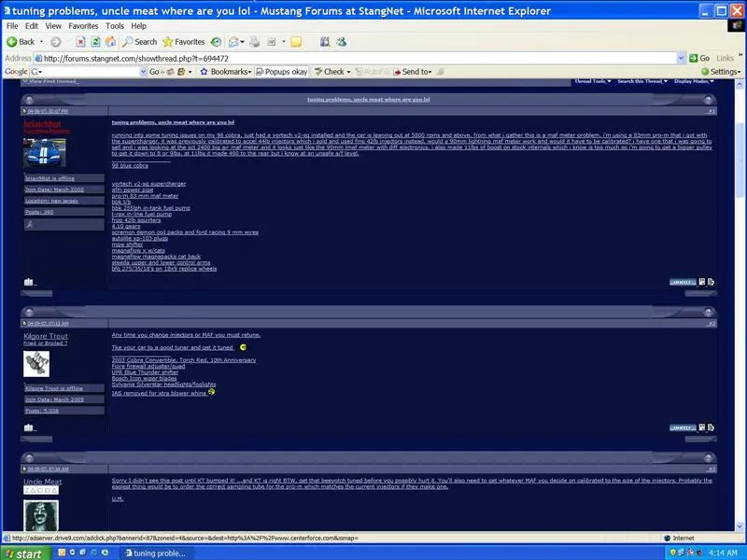Screen dimensions: 747x560
Task: Click the Research books icon
Action: (325, 42)
